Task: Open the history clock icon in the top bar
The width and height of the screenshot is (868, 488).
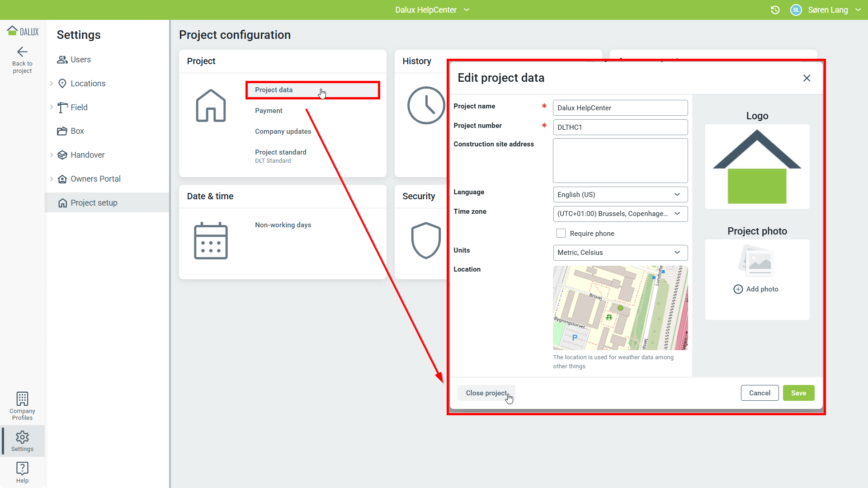Action: [x=775, y=10]
